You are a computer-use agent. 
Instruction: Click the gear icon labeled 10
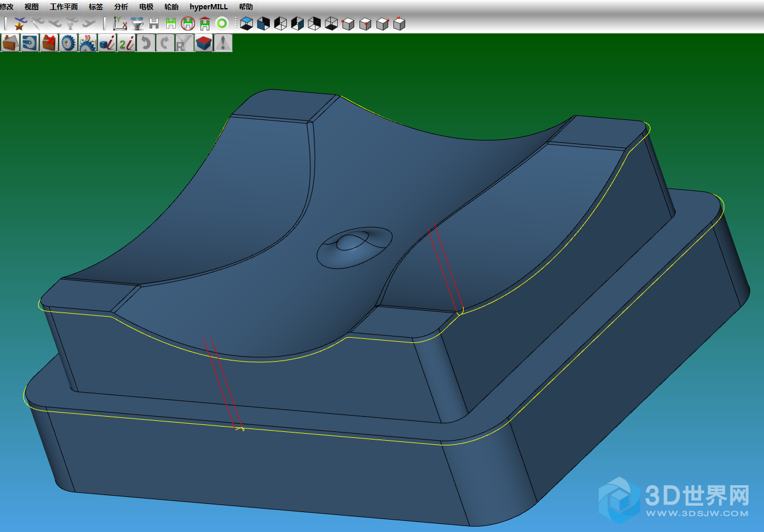point(88,43)
